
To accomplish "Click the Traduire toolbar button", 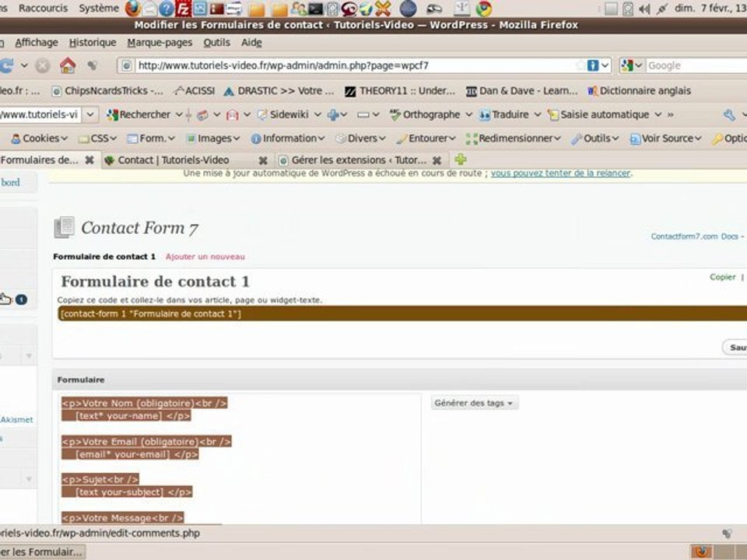I will pos(504,115).
